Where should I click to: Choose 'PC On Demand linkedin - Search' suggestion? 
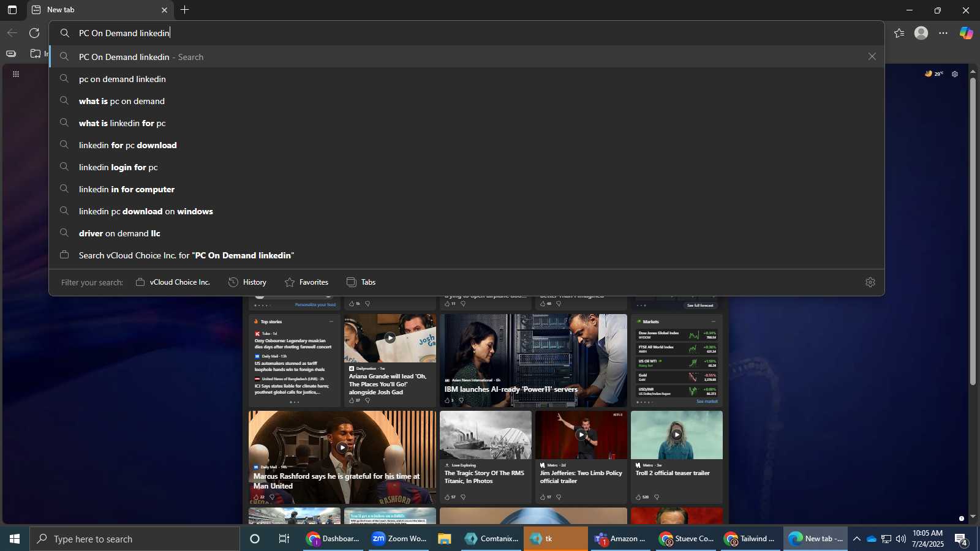pyautogui.click(x=467, y=57)
